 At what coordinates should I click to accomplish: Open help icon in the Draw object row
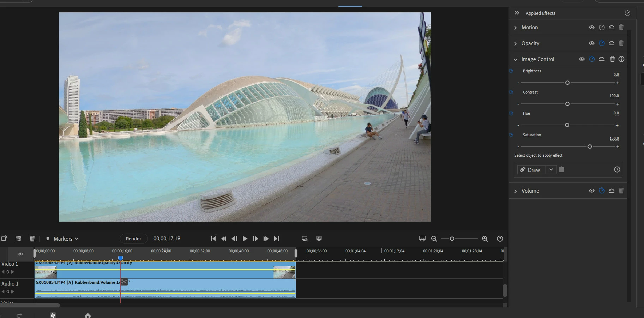pos(617,169)
